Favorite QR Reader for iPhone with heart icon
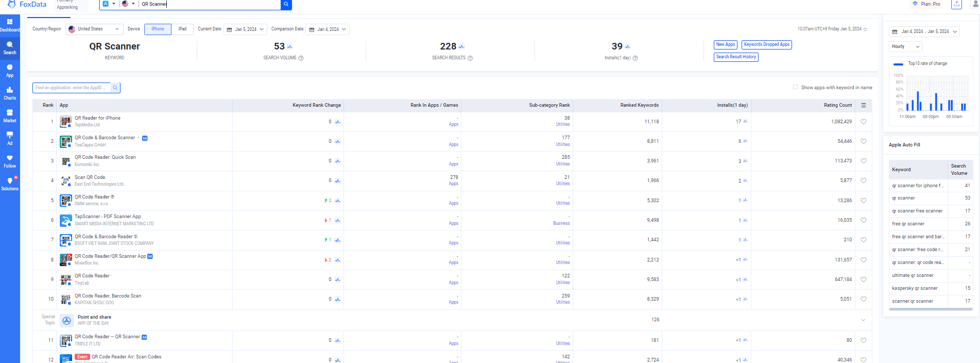 point(864,122)
